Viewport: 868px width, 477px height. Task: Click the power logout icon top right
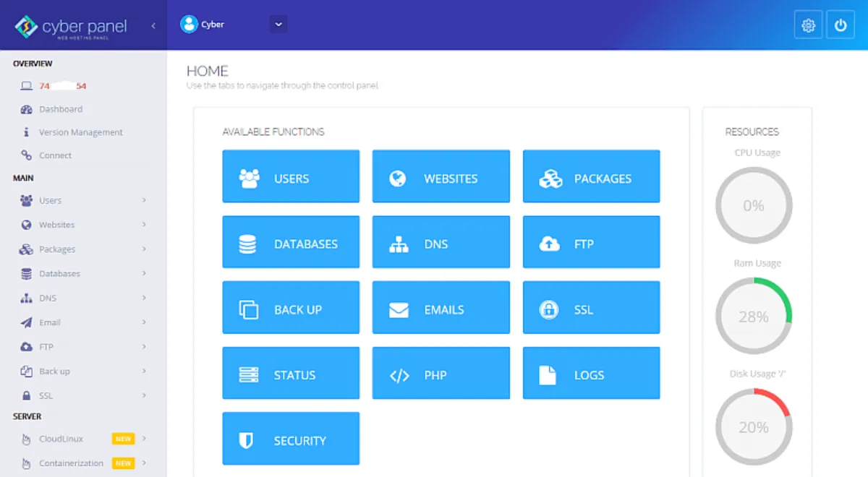click(x=841, y=24)
